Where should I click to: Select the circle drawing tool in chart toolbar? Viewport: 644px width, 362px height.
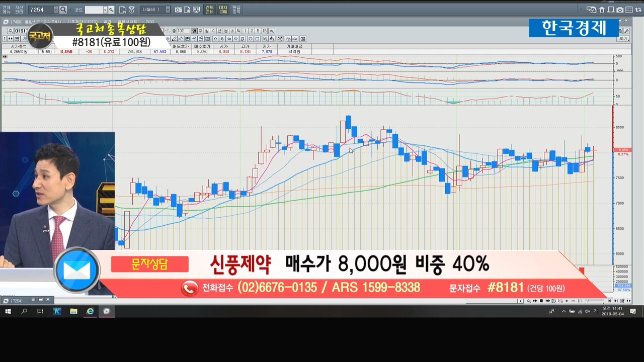coord(250,39)
